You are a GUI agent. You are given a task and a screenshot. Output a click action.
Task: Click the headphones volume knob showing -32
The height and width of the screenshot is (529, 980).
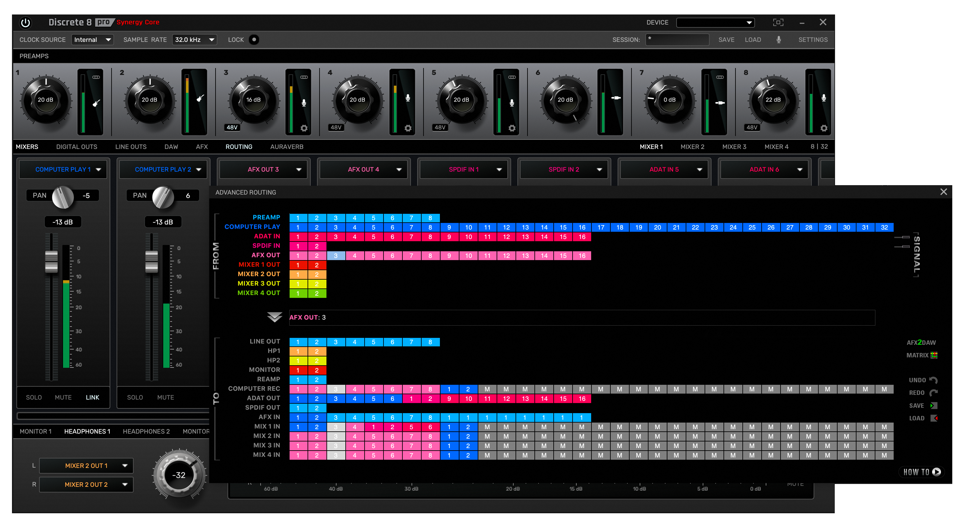[179, 475]
